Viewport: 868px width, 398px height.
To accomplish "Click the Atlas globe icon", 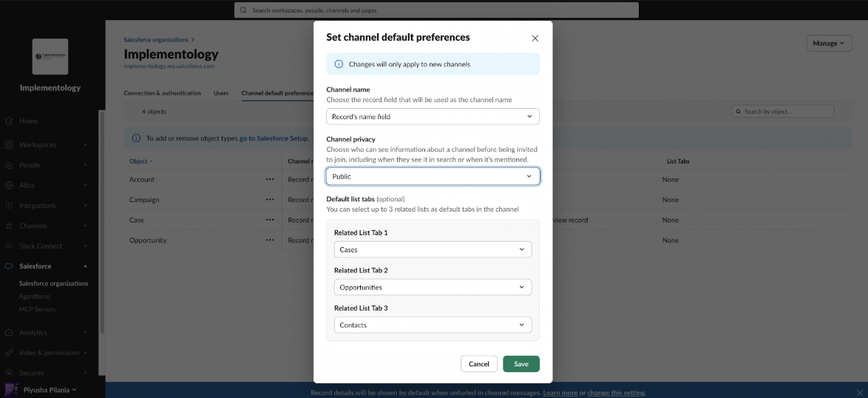I will [9, 186].
